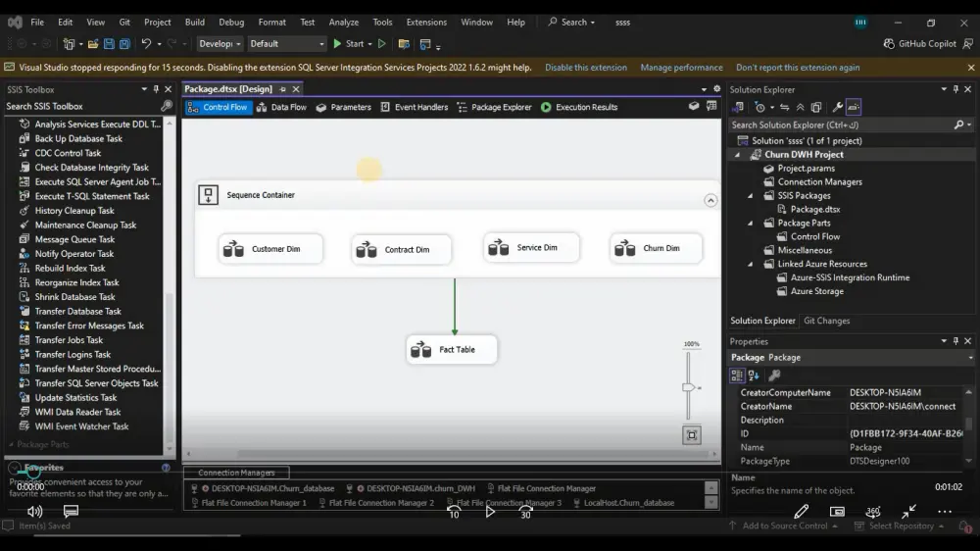980x551 pixels.
Task: Click the Disable this extension link
Action: coord(586,68)
